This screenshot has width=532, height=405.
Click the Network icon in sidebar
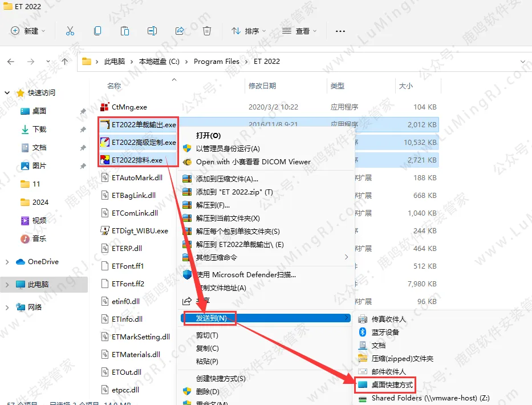21,307
